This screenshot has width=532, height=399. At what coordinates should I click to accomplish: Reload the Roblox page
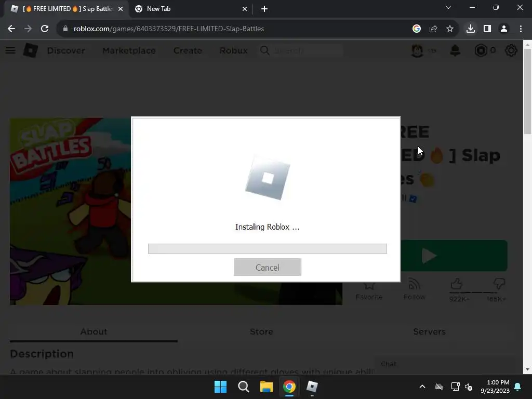[45, 29]
